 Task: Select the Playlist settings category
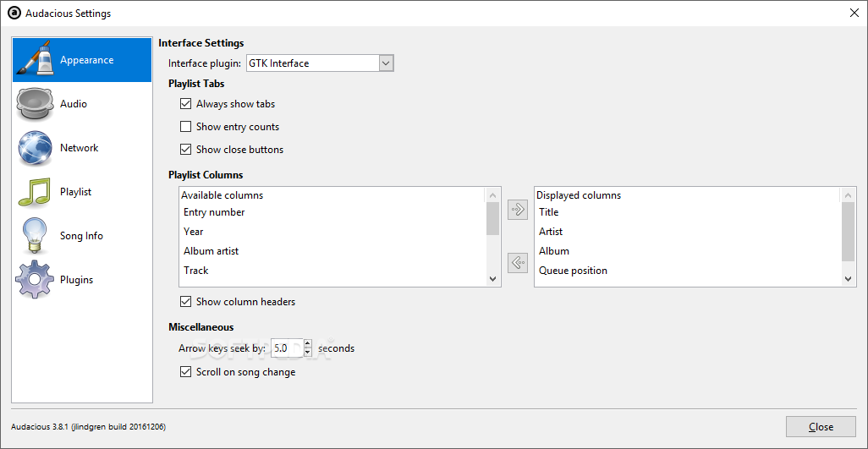click(x=82, y=192)
